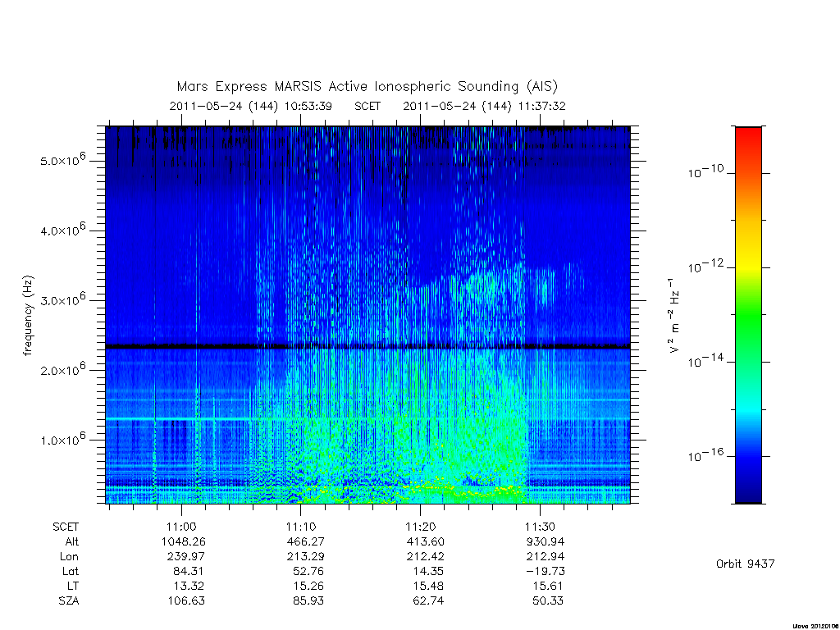Click the 11:20 time tick label
840x630 pixels.
coord(421,527)
